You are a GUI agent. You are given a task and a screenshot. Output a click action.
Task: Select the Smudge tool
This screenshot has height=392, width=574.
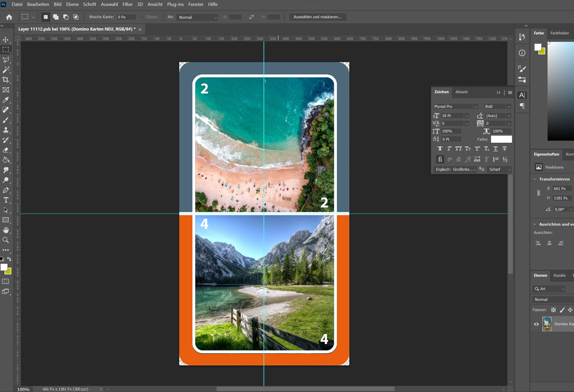pos(6,170)
